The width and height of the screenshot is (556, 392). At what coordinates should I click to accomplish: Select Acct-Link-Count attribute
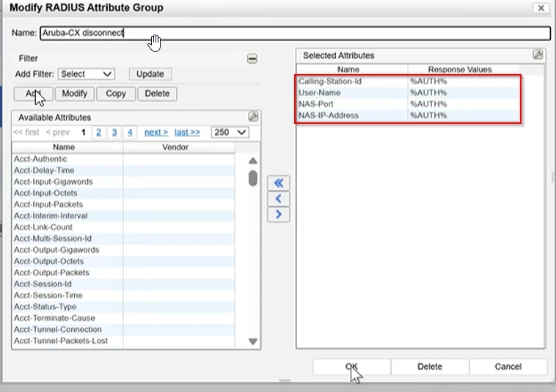[123, 227]
